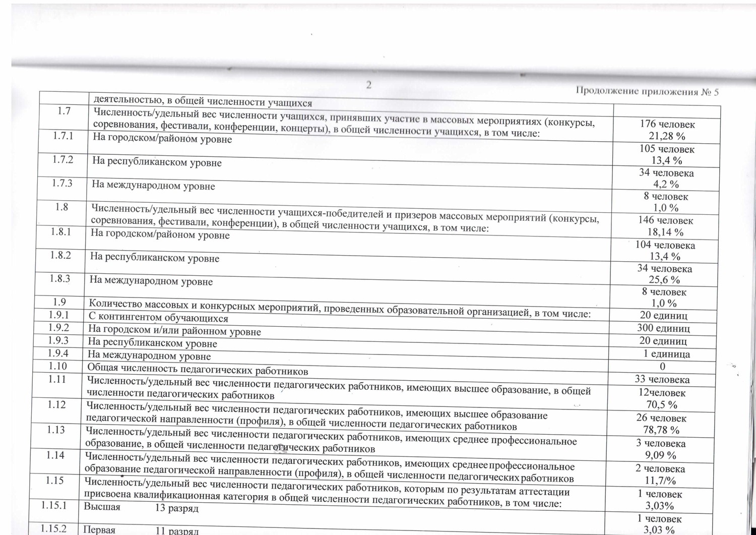Image resolution: width=756 pixels, height=535 pixels.
Task: Click row number '1.9.1'
Action: pos(59,315)
